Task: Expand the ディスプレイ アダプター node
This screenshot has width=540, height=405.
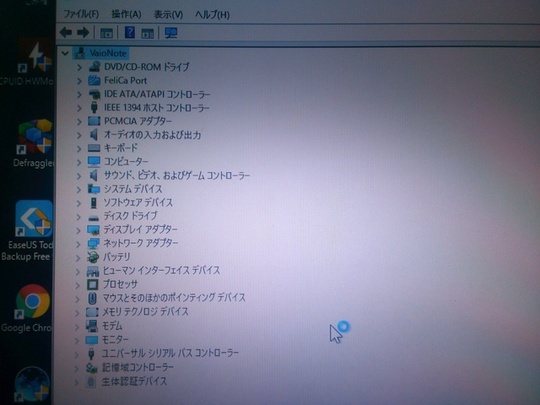Action: 79,230
